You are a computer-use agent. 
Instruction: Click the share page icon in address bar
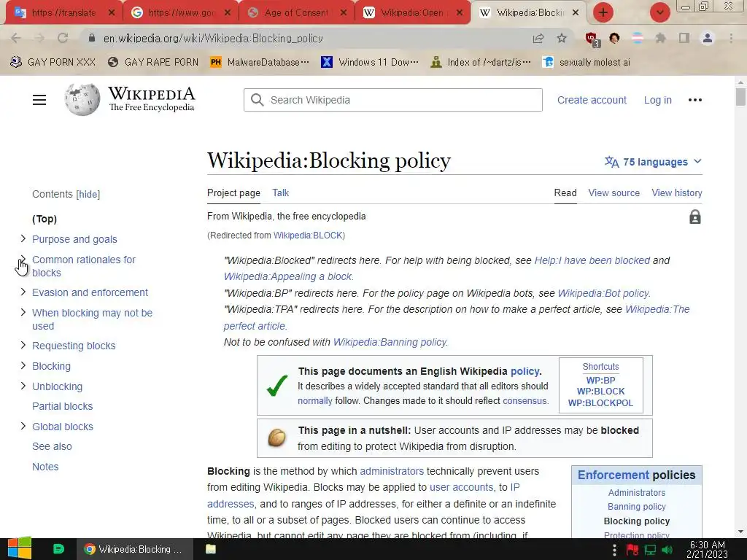point(538,38)
